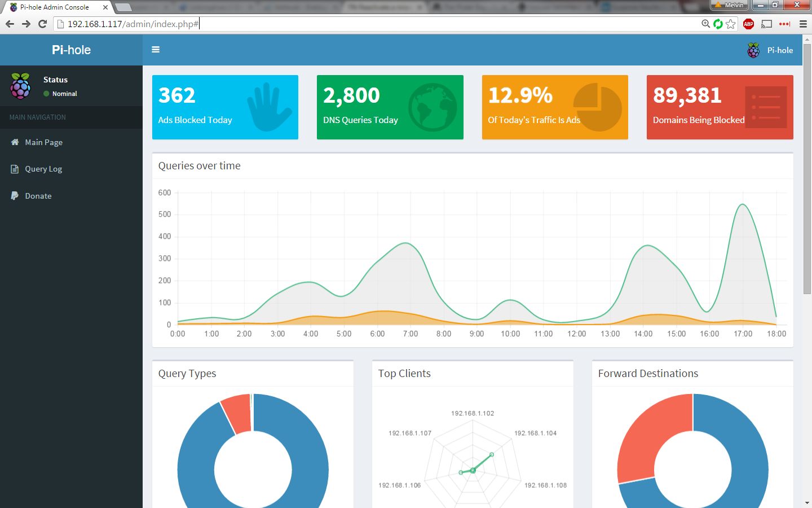Click the 600 y-axis label
The image size is (812, 508).
click(165, 192)
